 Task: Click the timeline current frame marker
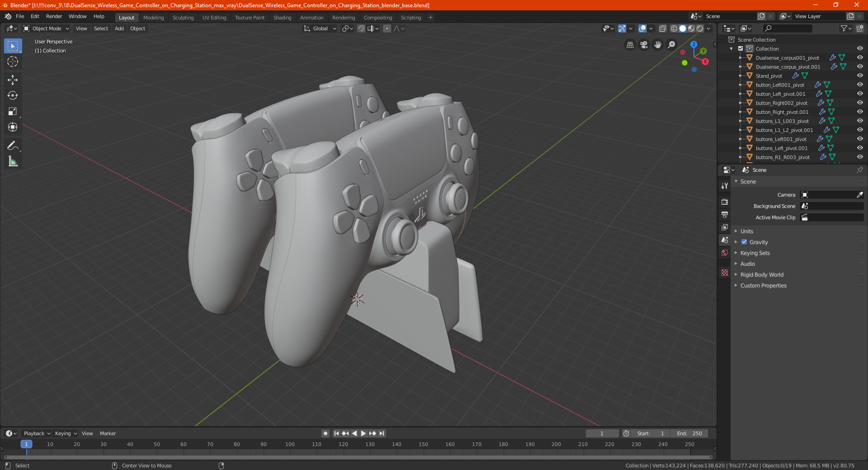point(26,444)
